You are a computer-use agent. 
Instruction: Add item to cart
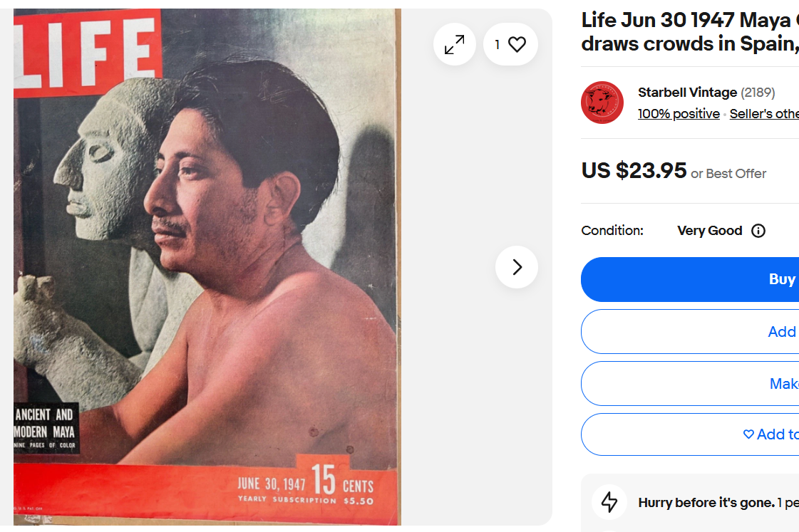690,331
